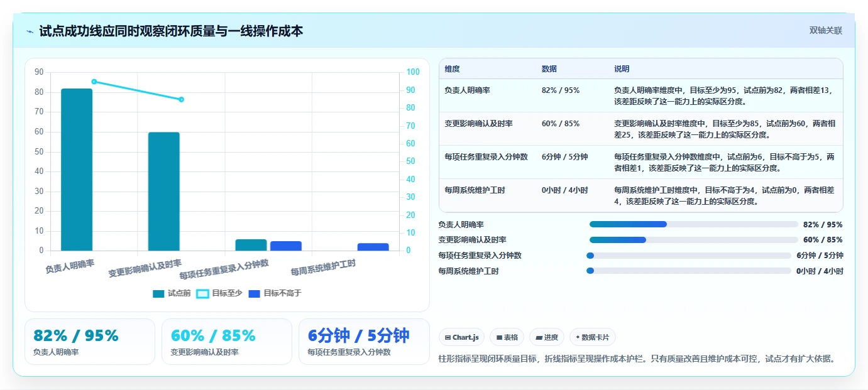Click the 目标至少 legend color swatch
The image size is (868, 390).
pyautogui.click(x=202, y=293)
